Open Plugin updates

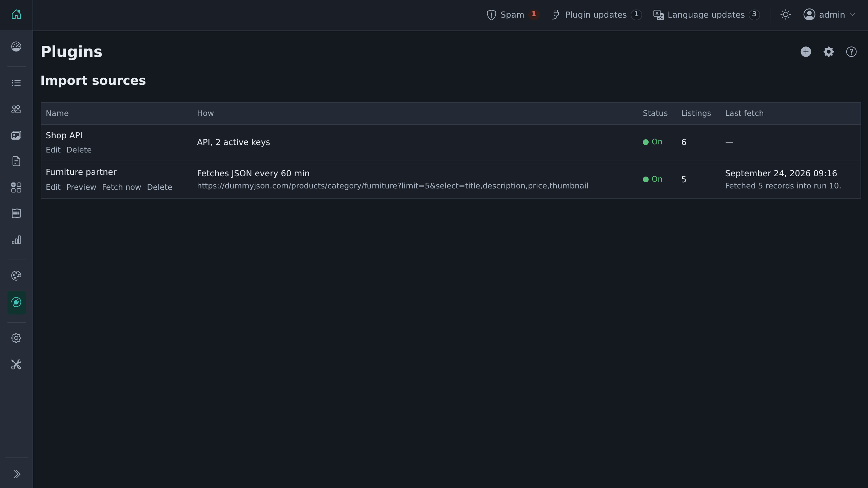click(x=596, y=15)
